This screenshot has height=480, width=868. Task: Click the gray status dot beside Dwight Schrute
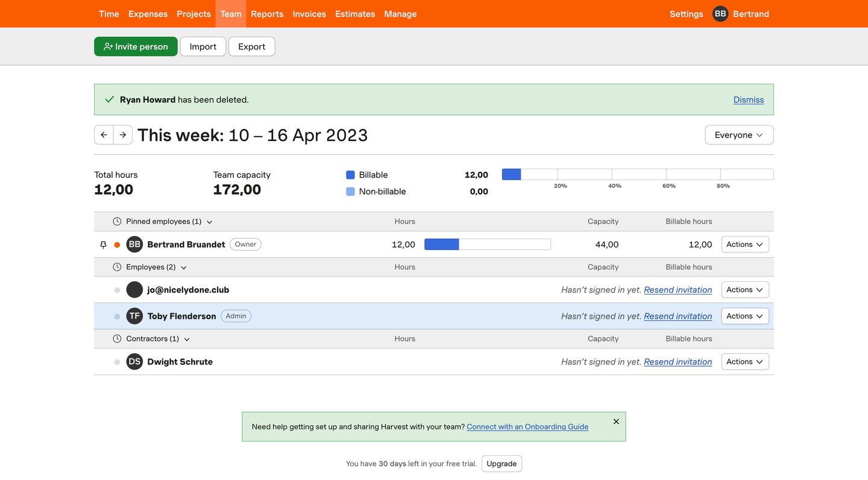(x=116, y=361)
